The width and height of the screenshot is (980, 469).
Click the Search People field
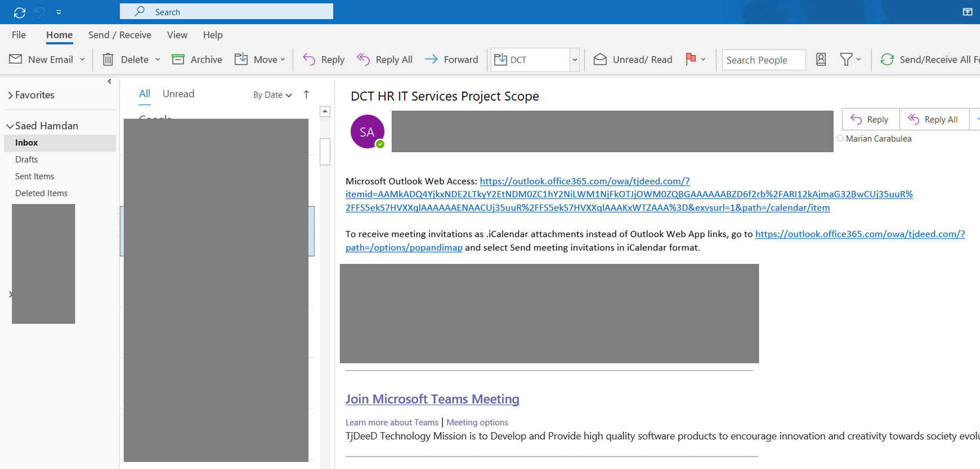(x=763, y=60)
